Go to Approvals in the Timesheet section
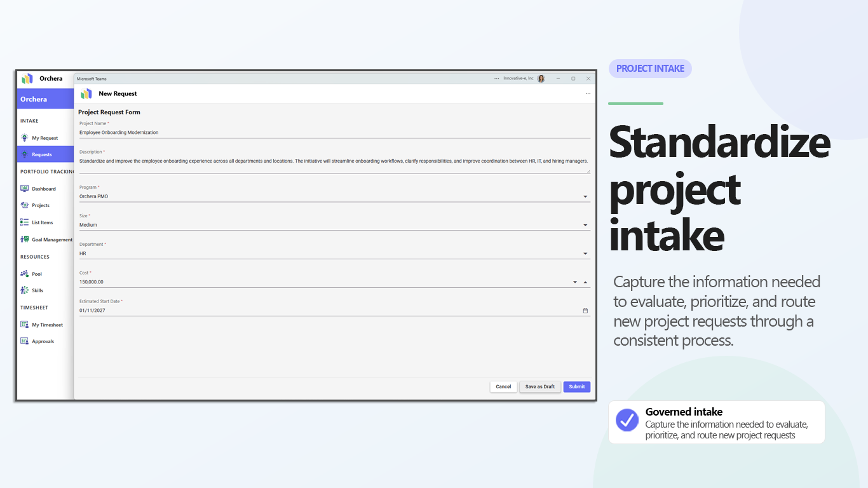The height and width of the screenshot is (488, 868). [x=46, y=341]
